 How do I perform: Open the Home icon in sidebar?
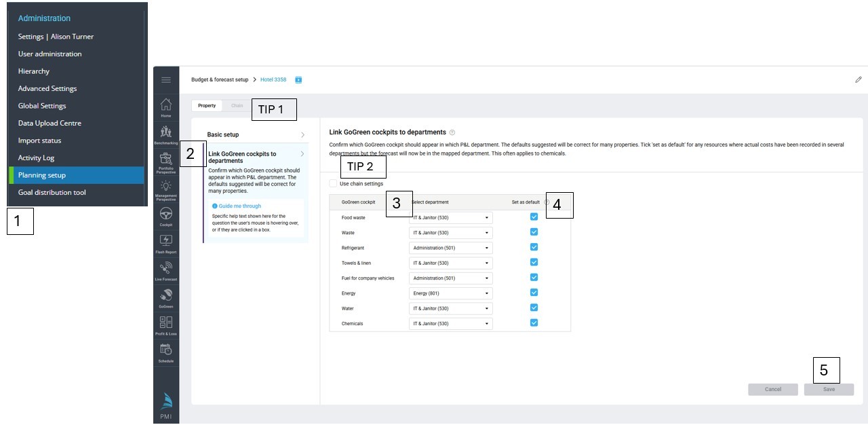click(x=165, y=107)
